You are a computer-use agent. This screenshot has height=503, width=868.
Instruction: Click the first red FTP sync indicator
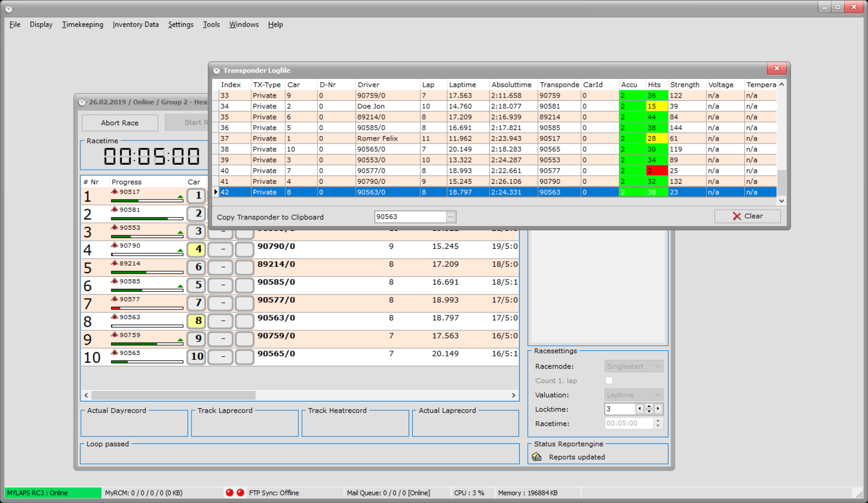[229, 493]
